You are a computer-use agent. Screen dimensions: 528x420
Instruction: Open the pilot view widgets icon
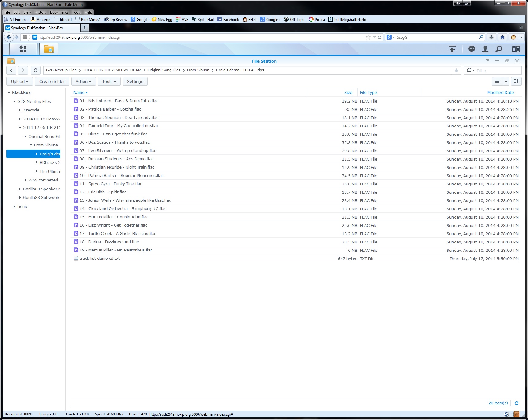[516, 49]
